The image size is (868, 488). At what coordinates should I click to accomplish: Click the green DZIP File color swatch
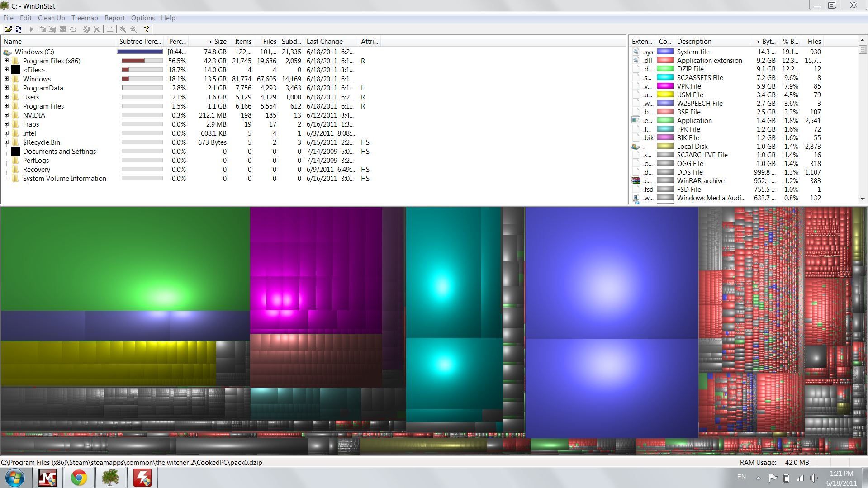[665, 69]
